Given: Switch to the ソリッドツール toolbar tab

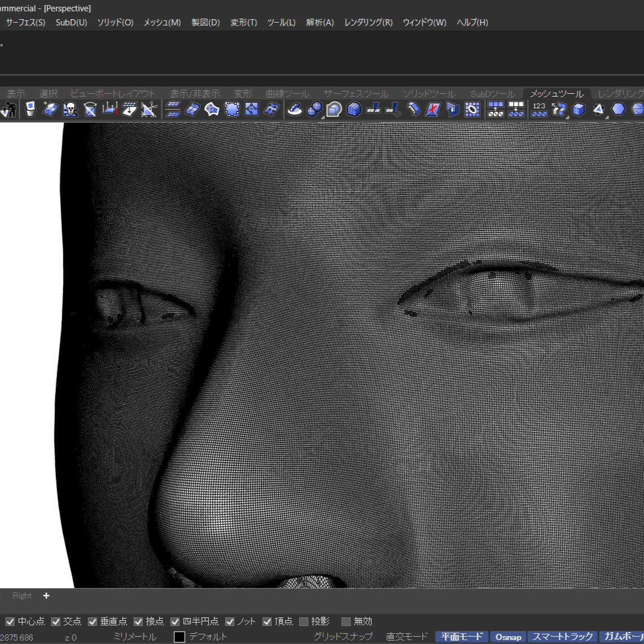Looking at the screenshot, I should pyautogui.click(x=428, y=94).
